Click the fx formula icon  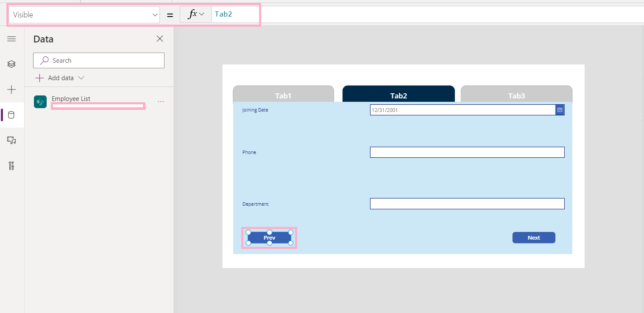[192, 14]
